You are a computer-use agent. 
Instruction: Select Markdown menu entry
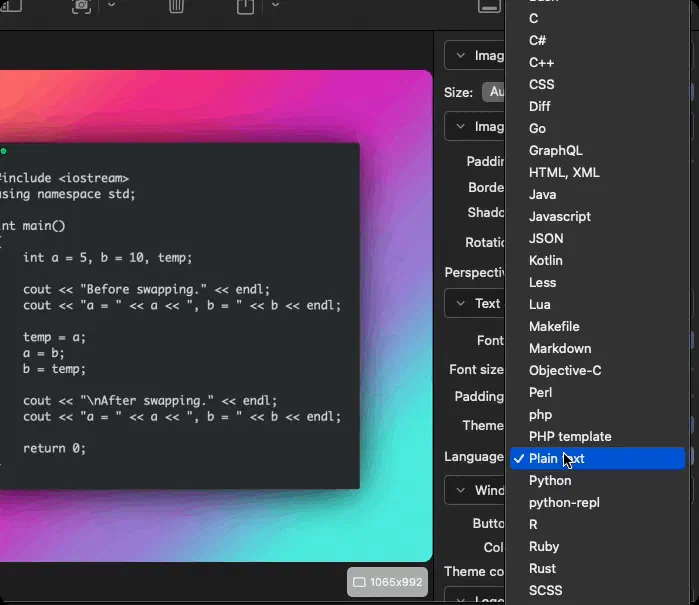click(597, 348)
